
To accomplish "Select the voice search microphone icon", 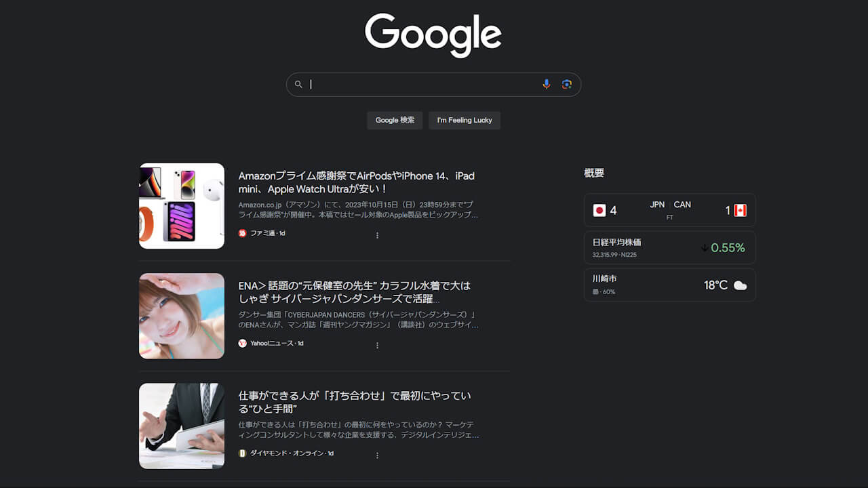I will click(x=547, y=84).
